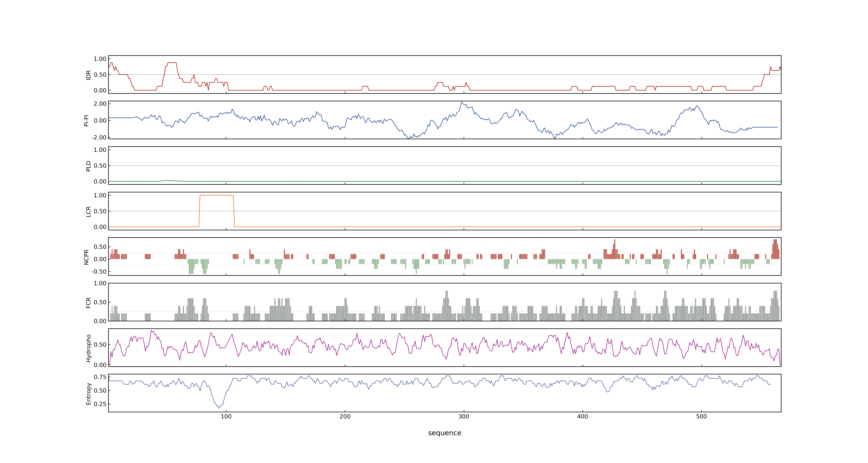Click the orange LCR plateau at 1.00
This screenshot has height=463, width=868.
coord(217,195)
